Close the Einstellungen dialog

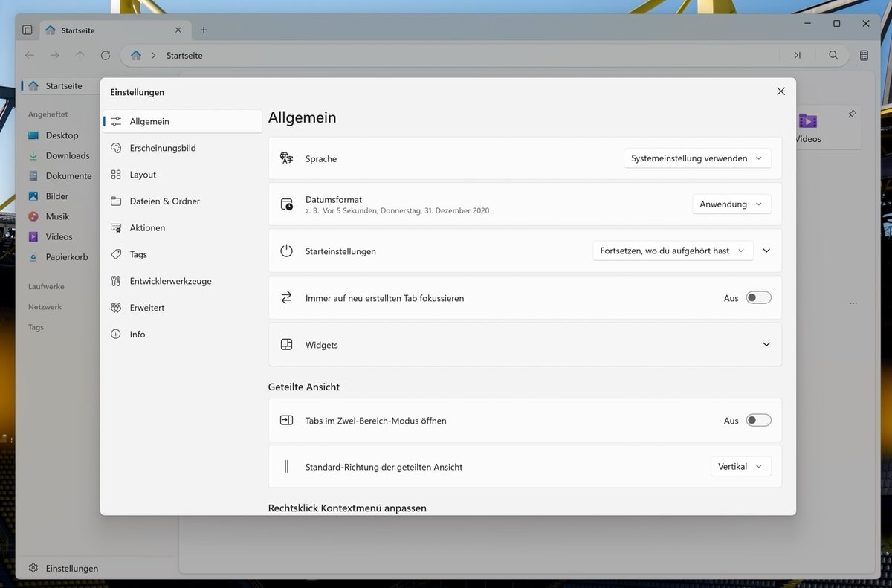point(780,91)
